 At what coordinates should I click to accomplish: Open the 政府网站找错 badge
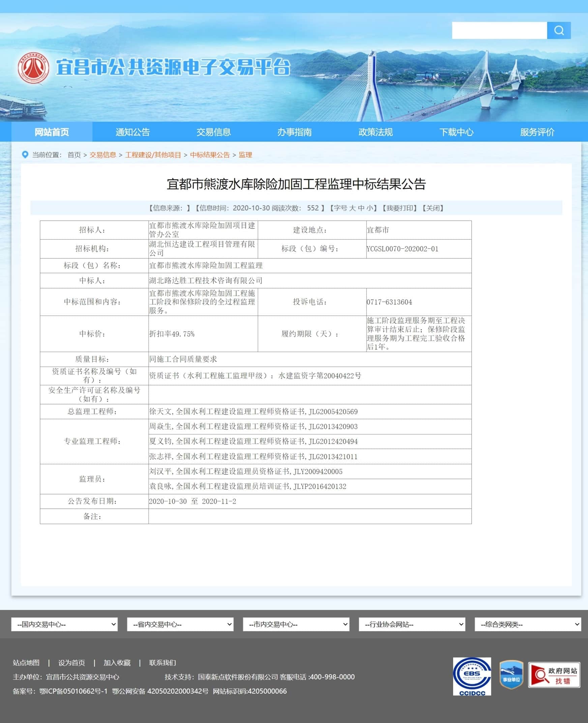pos(554,675)
